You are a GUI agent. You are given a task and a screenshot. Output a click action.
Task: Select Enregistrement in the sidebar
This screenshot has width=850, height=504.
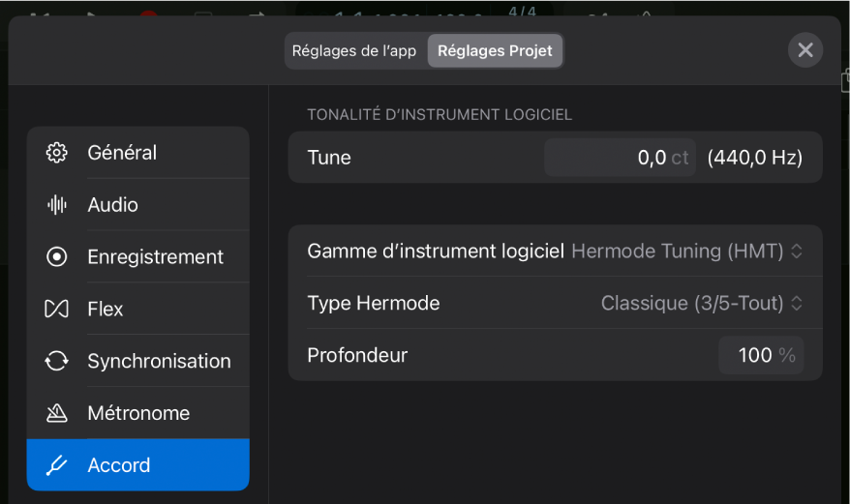pos(155,257)
